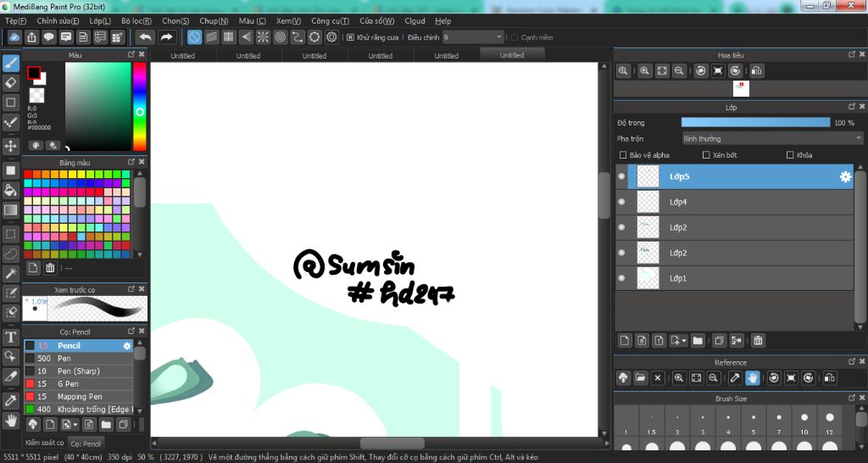Image resolution: width=868 pixels, height=463 pixels.
Task: Open the Chỉnh sửa menu
Action: point(58,21)
